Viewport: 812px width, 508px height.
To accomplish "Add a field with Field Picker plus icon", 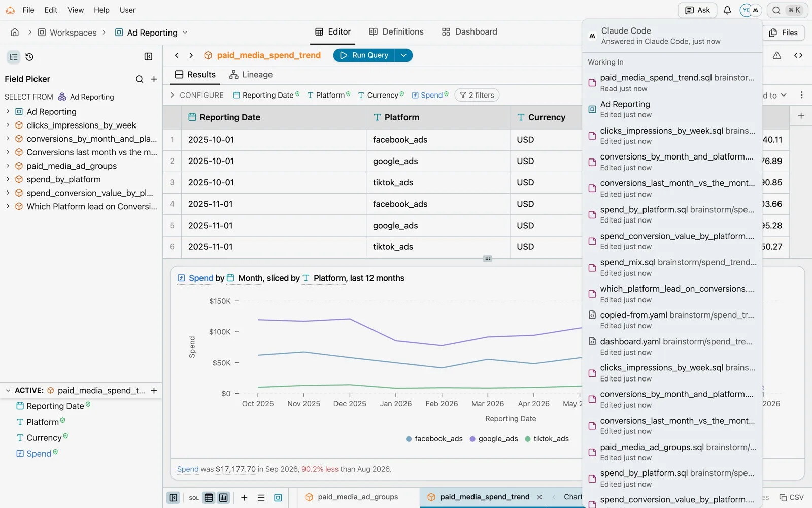I will (x=154, y=79).
